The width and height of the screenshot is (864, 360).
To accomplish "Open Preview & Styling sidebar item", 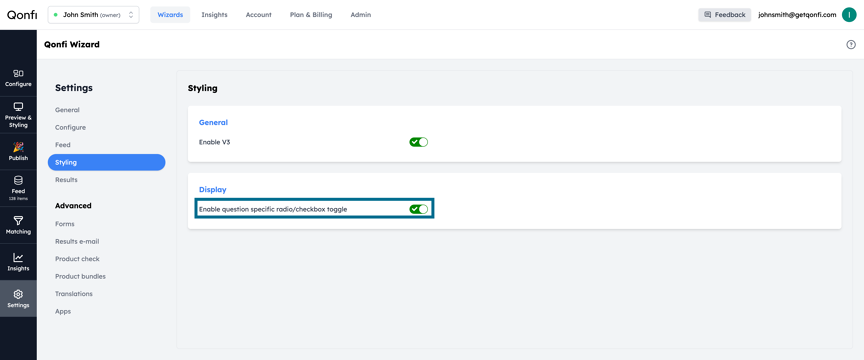I will pyautogui.click(x=18, y=115).
